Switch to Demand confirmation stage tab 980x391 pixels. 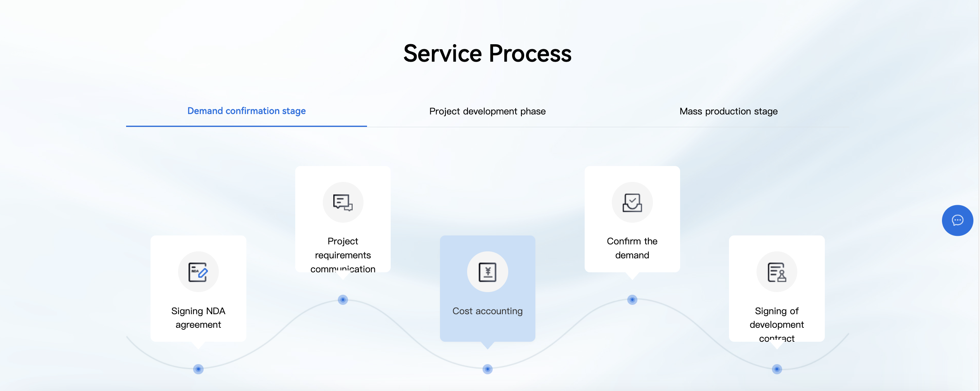(x=246, y=111)
